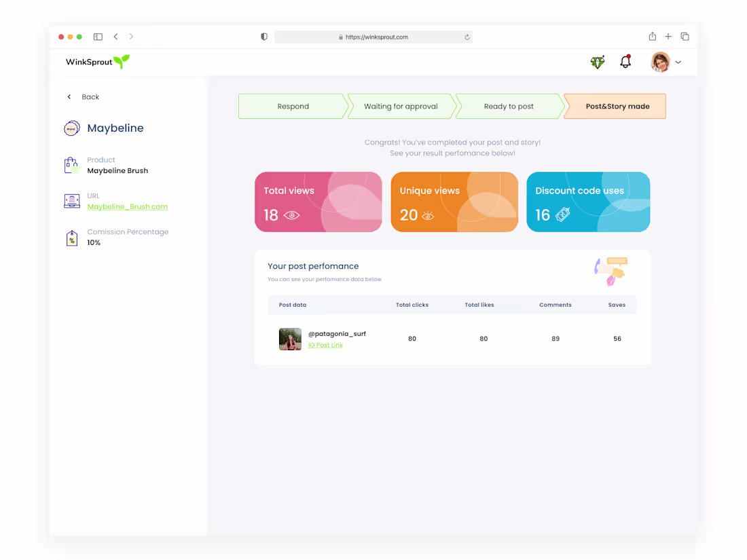Open the IG Post Link
Viewport: 747px width, 560px height.
click(325, 346)
